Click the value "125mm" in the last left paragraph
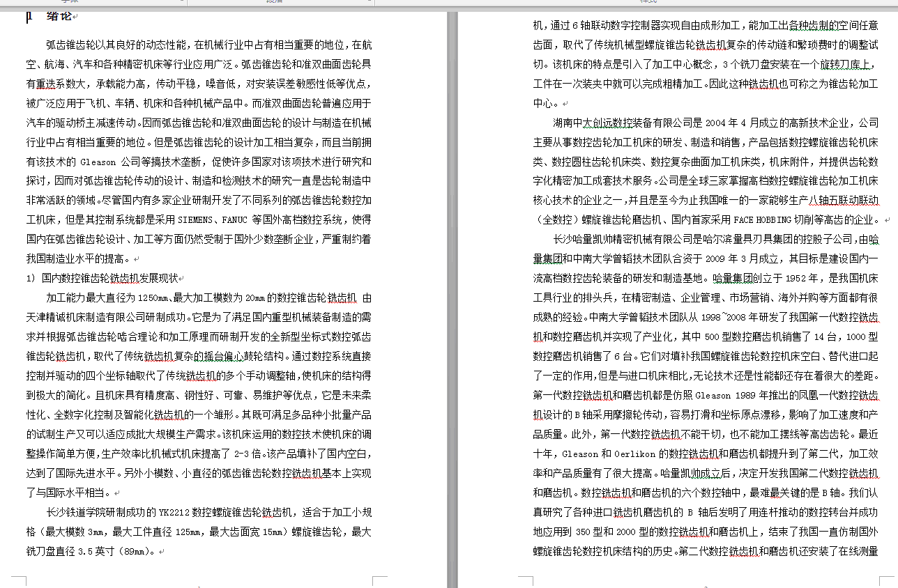 [188, 532]
